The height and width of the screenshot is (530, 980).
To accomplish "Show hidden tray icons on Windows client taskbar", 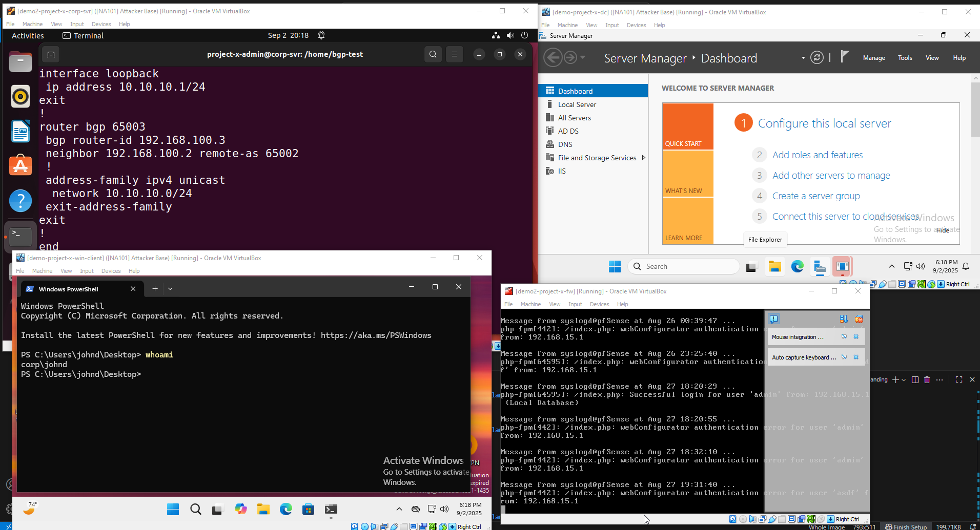I will tap(399, 509).
